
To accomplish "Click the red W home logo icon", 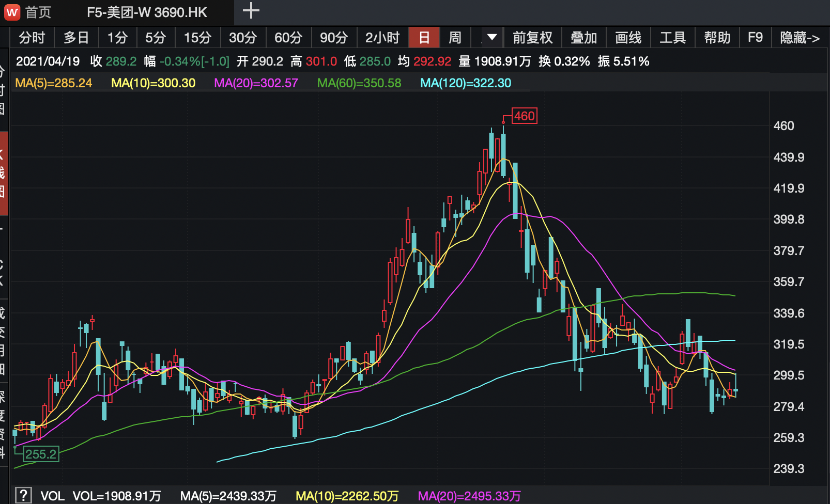I will 12,12.
